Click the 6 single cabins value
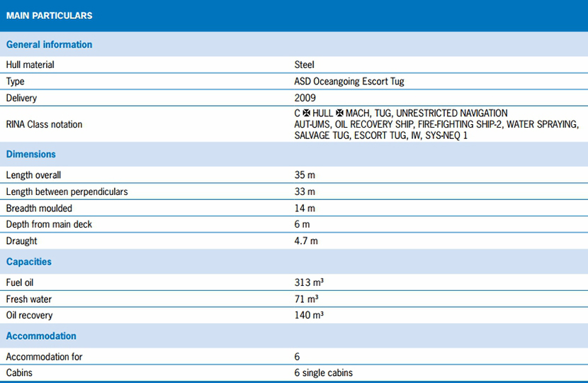Viewport: 588px width, 383px height. tap(323, 373)
